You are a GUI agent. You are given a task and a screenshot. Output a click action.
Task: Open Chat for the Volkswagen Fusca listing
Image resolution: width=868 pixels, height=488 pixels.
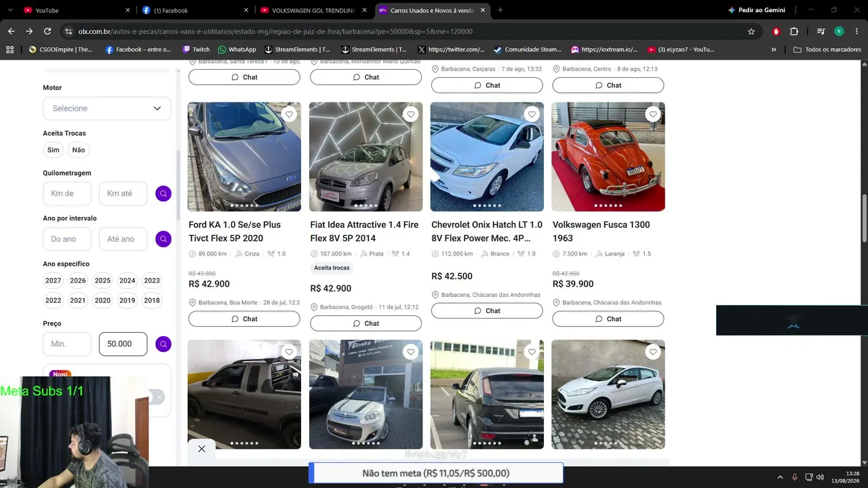608,319
